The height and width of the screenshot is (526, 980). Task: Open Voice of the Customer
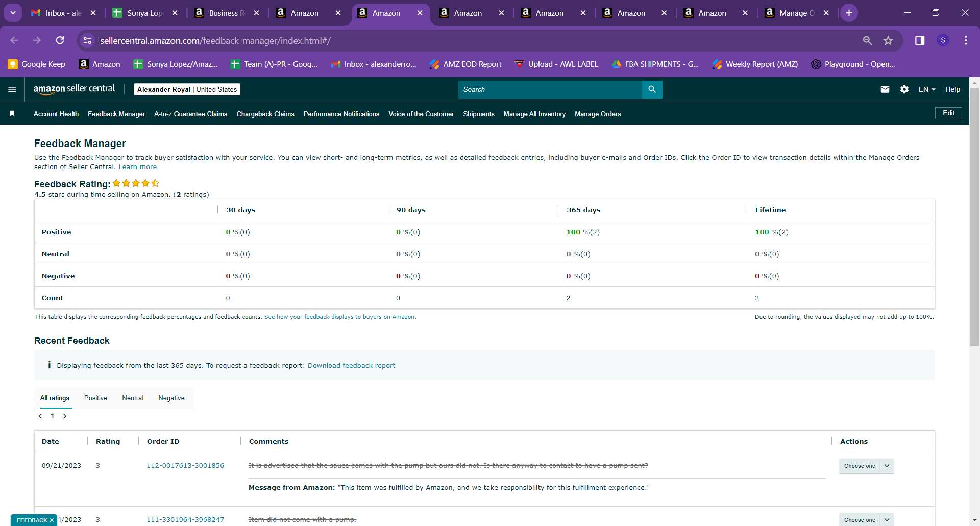click(421, 114)
